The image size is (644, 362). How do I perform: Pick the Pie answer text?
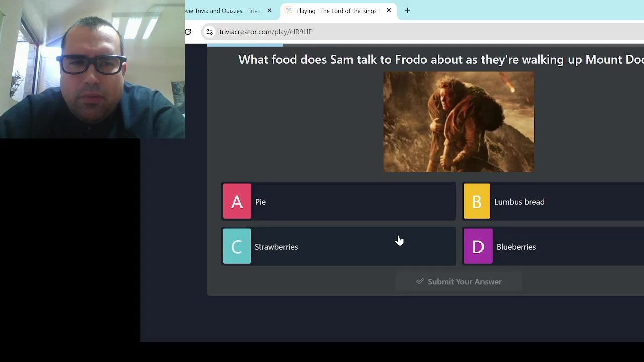pyautogui.click(x=260, y=202)
